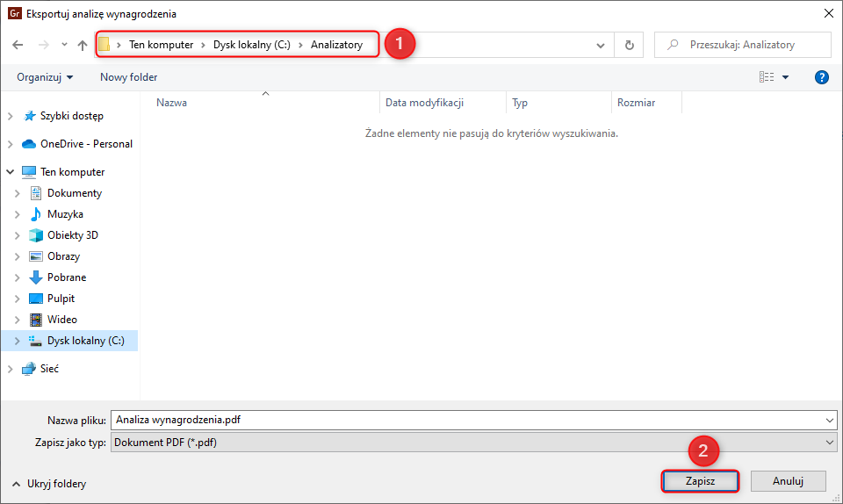Open 'Obiekty 3D' folder in sidebar
Image resolution: width=843 pixels, height=504 pixels.
[73, 234]
